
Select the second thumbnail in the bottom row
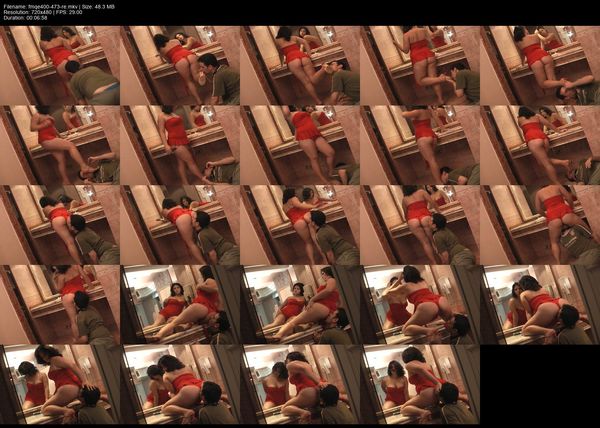pyautogui.click(x=180, y=385)
